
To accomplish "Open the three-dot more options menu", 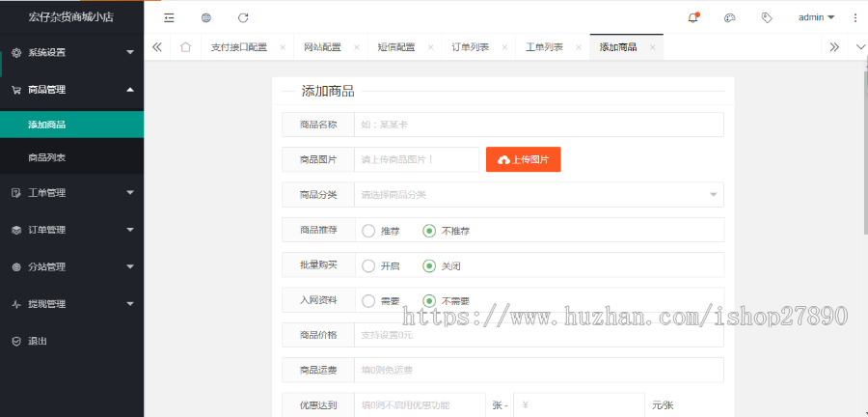I will pyautogui.click(x=855, y=17).
